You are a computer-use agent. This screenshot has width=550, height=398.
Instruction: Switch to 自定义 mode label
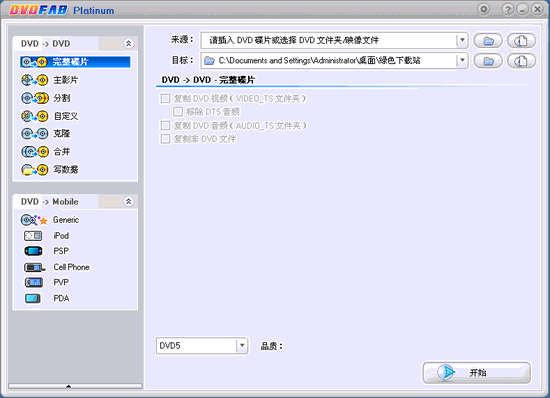click(x=66, y=116)
